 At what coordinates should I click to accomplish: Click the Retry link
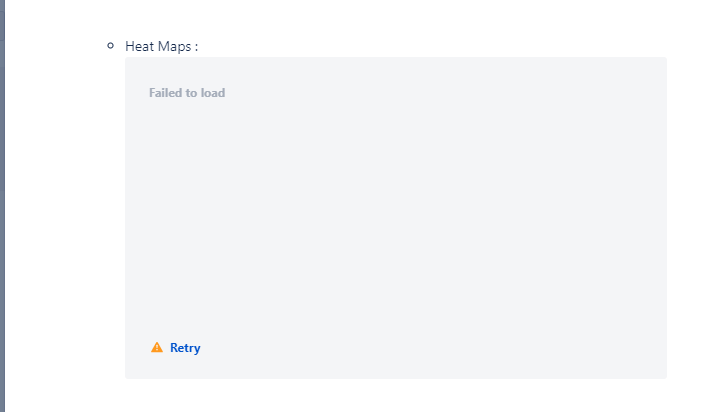185,348
